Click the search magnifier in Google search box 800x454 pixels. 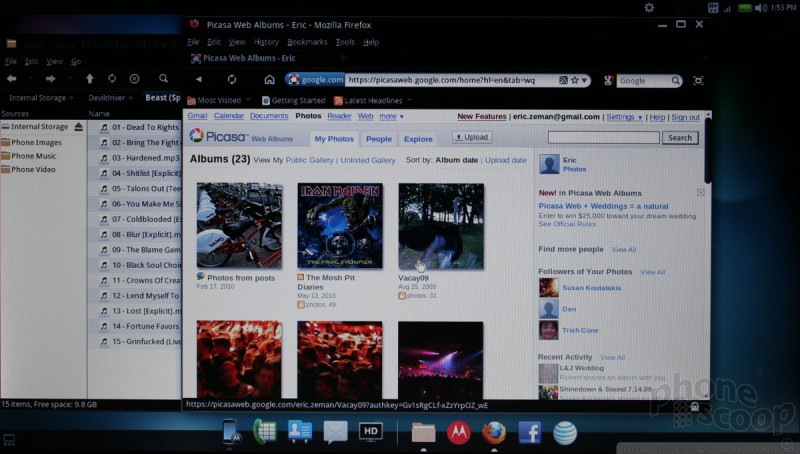click(x=676, y=81)
